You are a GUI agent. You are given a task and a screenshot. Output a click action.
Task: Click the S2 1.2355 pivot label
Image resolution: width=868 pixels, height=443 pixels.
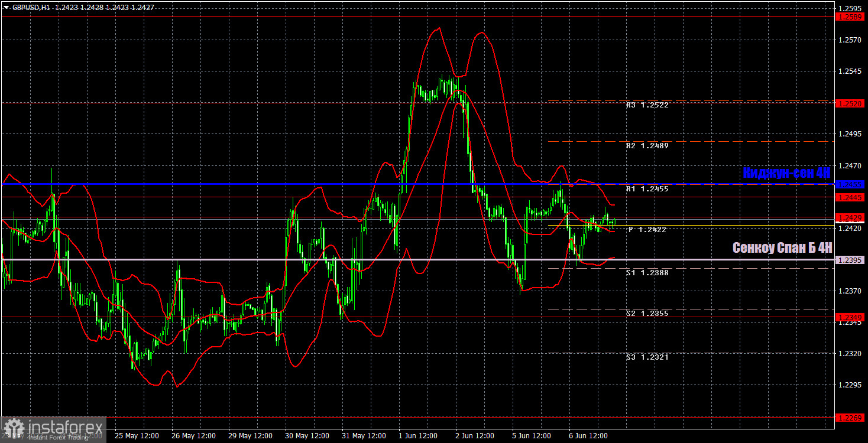(647, 314)
